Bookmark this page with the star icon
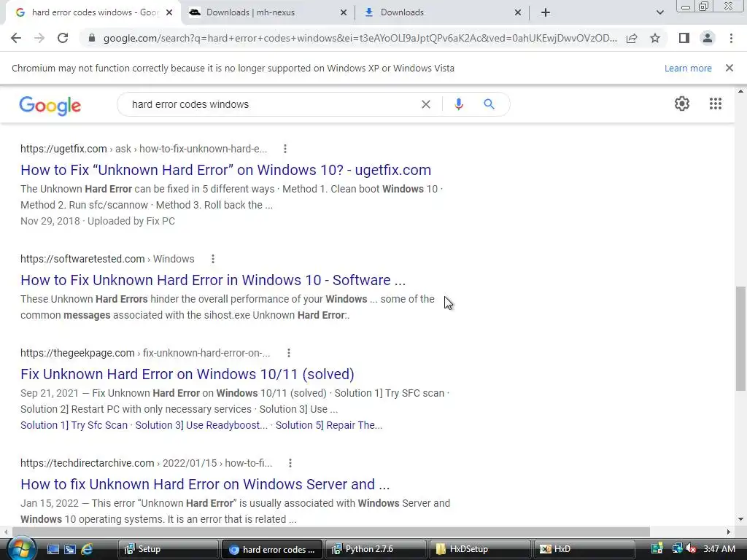This screenshot has width=747, height=560. (655, 38)
